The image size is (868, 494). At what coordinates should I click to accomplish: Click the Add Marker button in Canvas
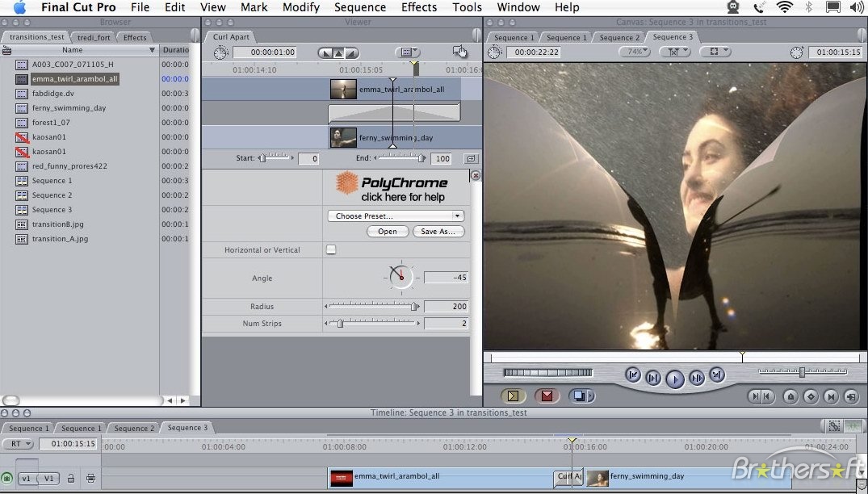click(790, 396)
